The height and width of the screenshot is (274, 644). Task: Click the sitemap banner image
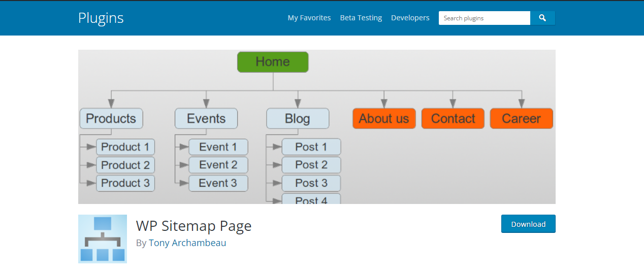[x=317, y=127]
